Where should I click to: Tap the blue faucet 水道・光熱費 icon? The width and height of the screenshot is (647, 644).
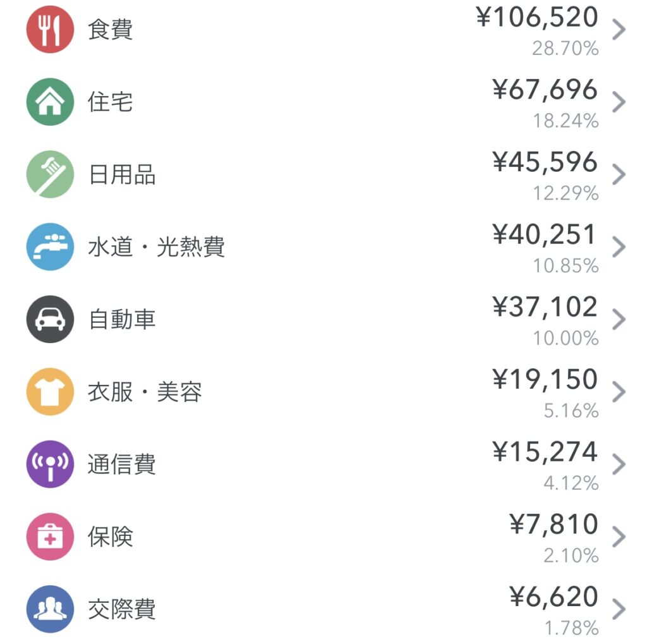click(50, 247)
